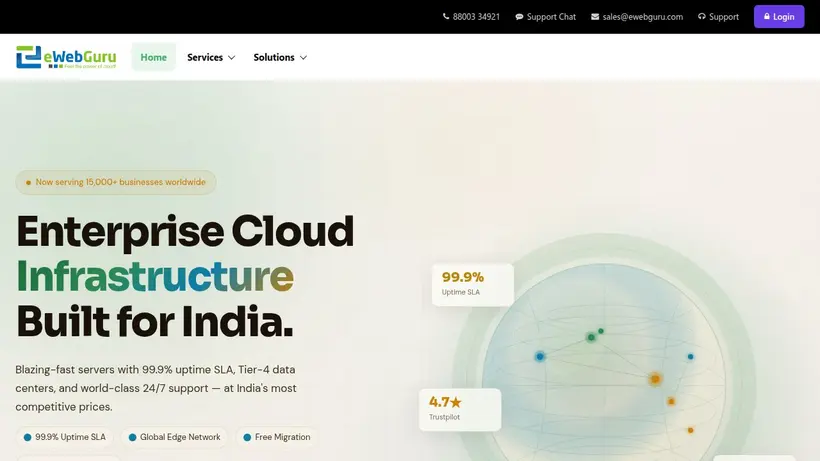Click the gradient 'Infrastructure' heading word

[x=155, y=276]
